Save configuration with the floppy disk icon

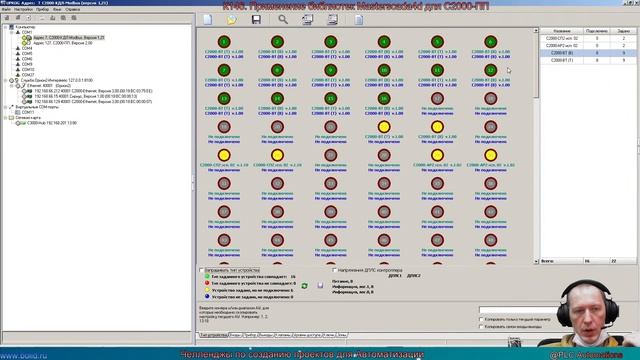coord(256,19)
